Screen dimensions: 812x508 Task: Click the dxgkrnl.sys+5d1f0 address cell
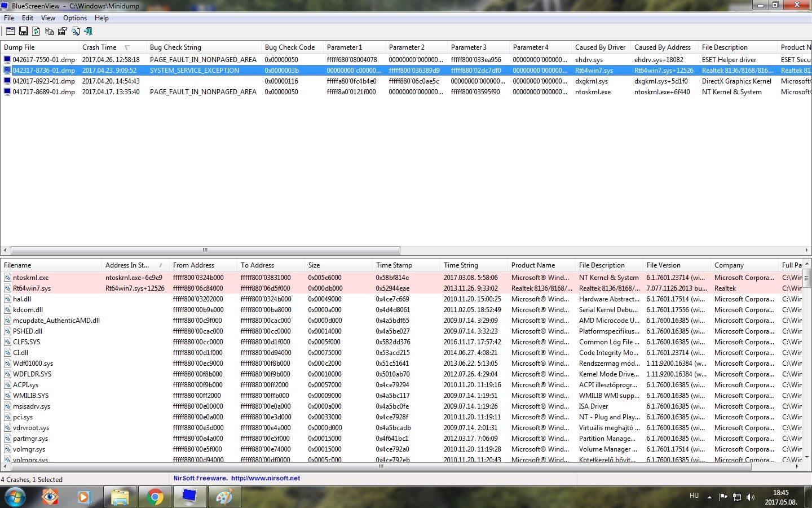pos(661,81)
